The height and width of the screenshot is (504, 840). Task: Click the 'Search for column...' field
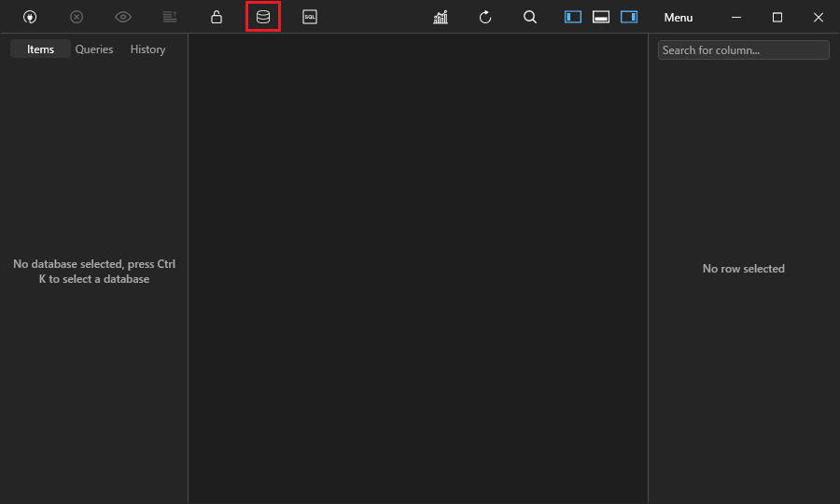[743, 50]
